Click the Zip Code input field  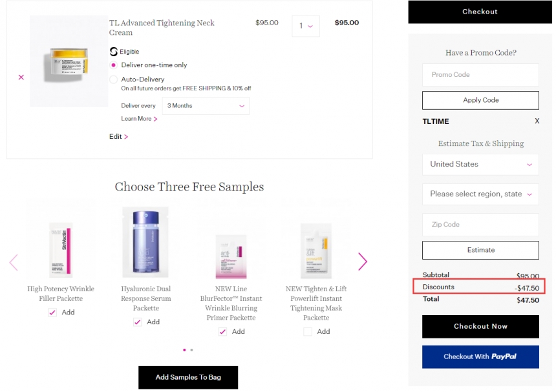click(480, 224)
